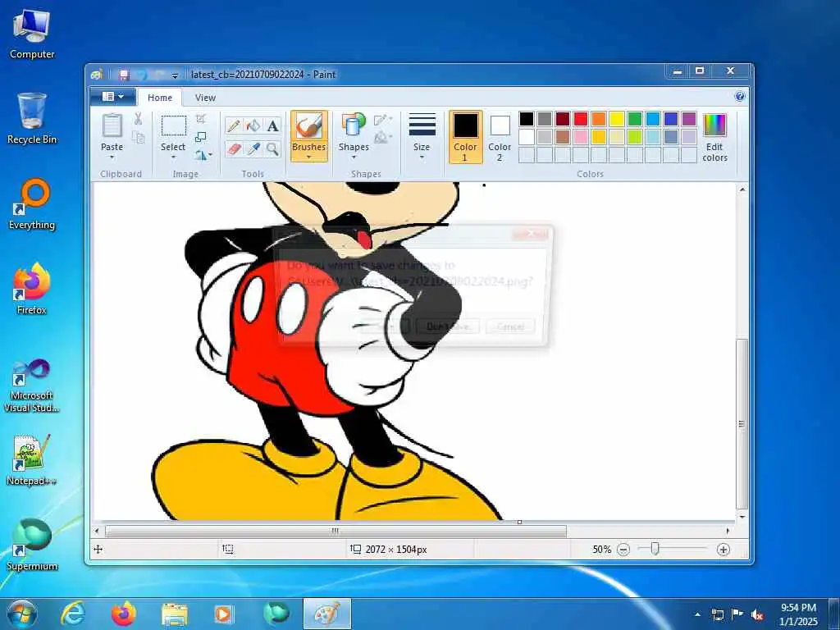Click the Crop icon in Image group
Viewport: 840px width, 630px height.
tap(201, 119)
